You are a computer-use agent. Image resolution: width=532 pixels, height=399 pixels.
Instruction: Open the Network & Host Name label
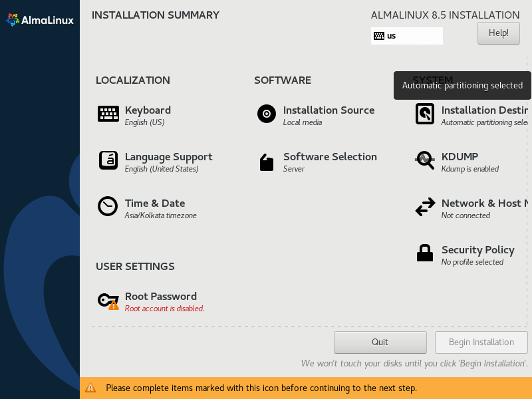(x=485, y=203)
